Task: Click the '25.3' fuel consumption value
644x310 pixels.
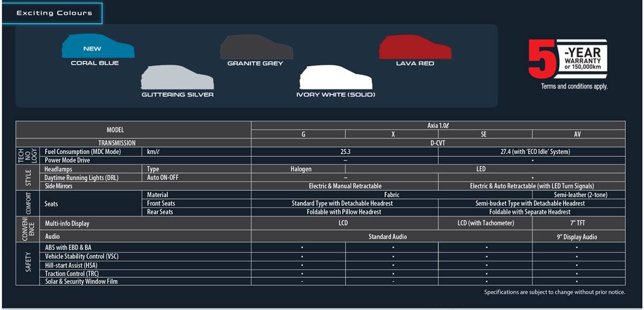Action: [x=345, y=152]
